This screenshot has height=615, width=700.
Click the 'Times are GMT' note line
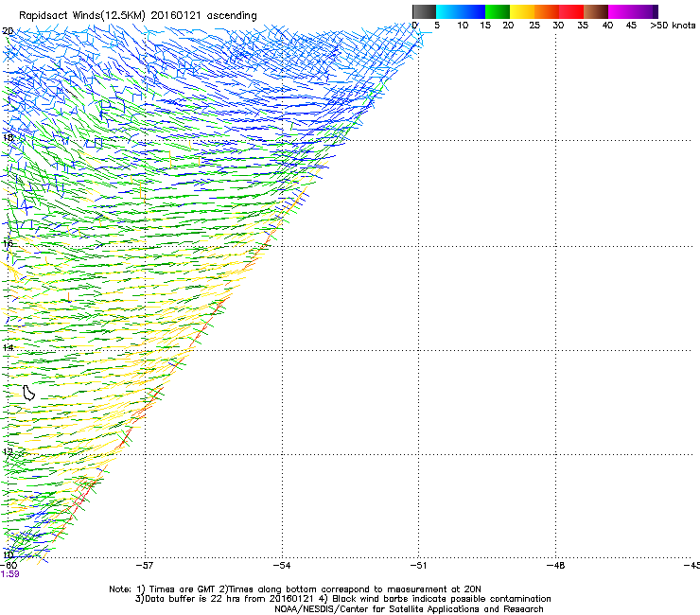[x=294, y=589]
